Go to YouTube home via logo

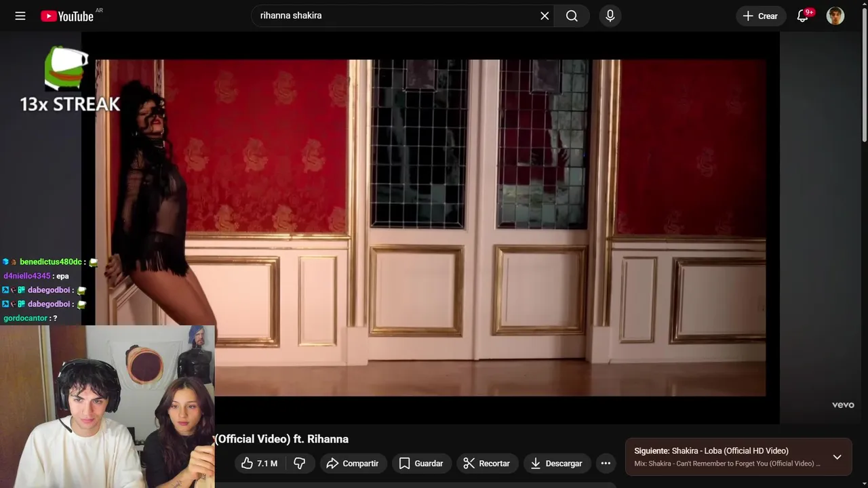[x=67, y=16]
